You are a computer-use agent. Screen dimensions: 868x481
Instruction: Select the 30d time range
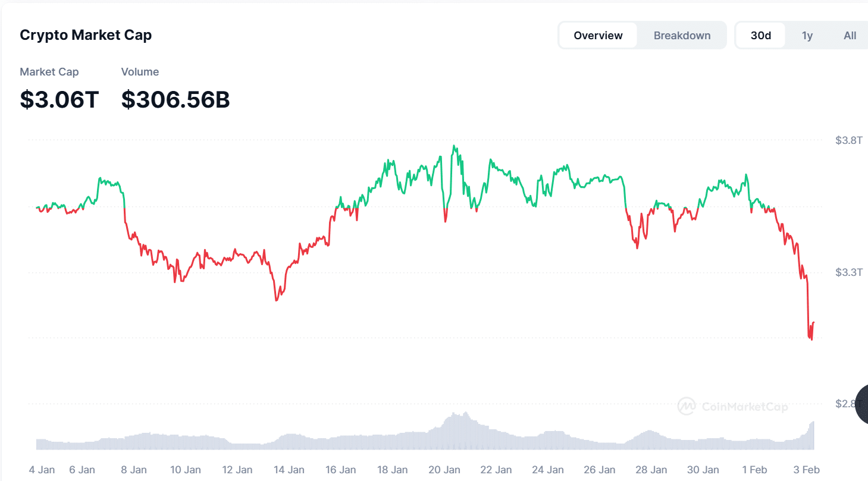tap(760, 36)
